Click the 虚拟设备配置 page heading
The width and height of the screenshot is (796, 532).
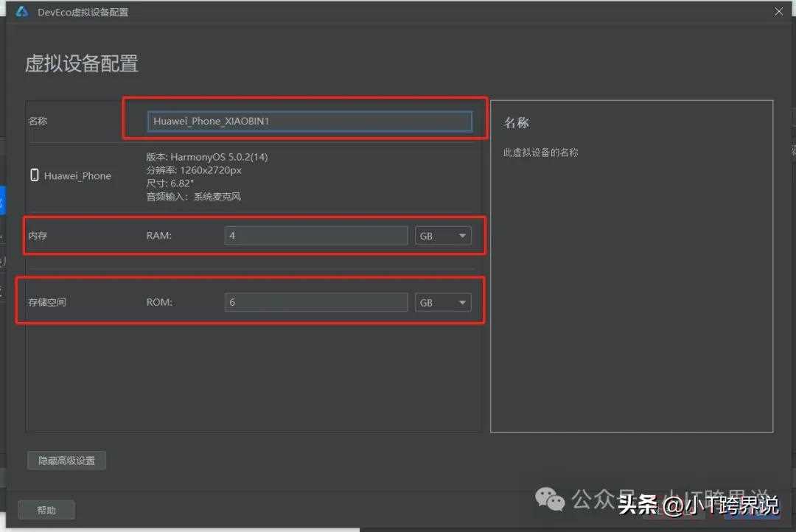(x=82, y=63)
